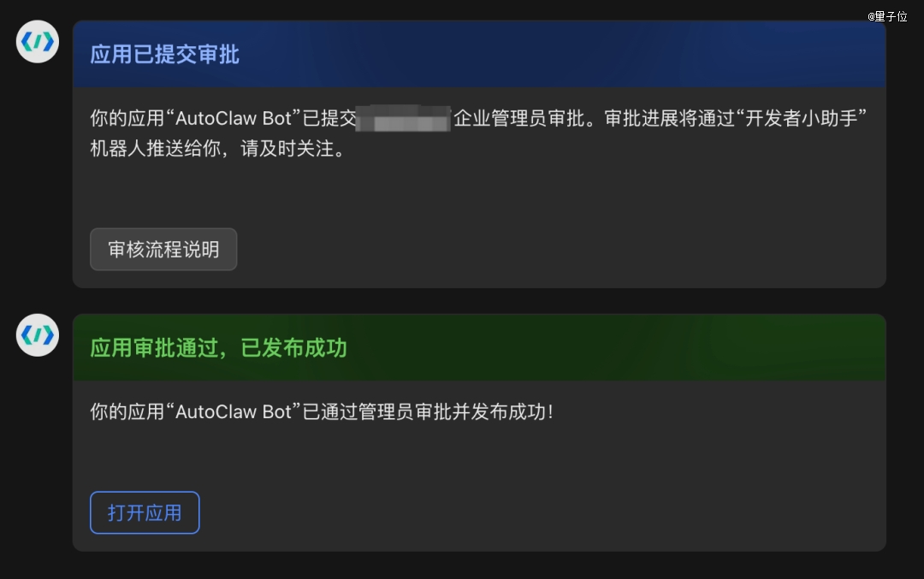Click the @量子位 watermark in the corner
This screenshot has height=579, width=924.
click(887, 16)
